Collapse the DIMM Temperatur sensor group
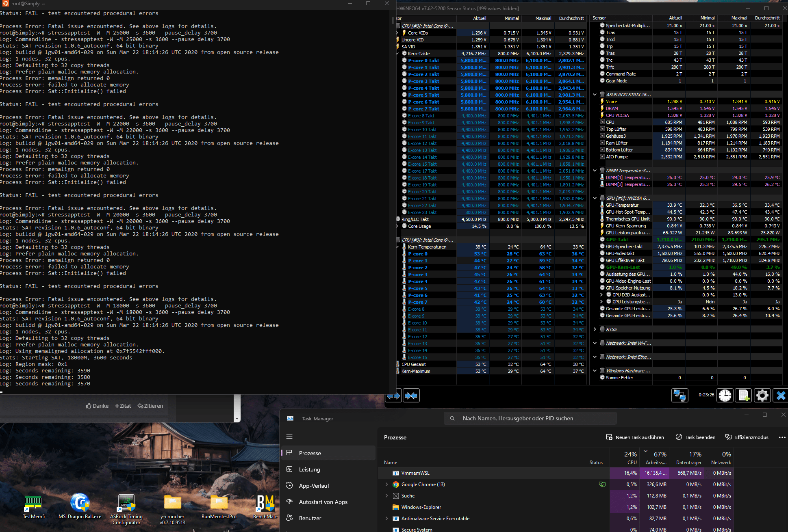 pyautogui.click(x=595, y=171)
